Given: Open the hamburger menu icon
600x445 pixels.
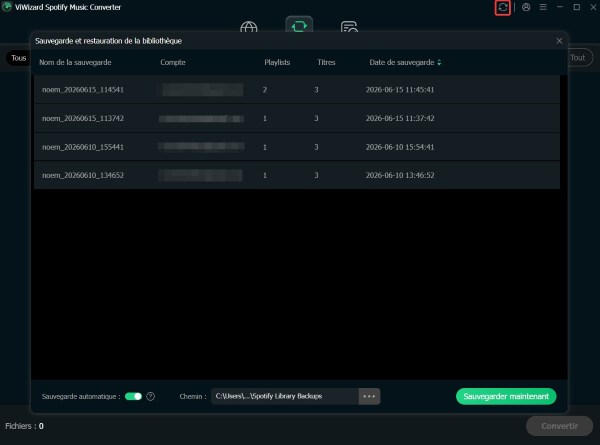Looking at the screenshot, I should click(x=543, y=7).
